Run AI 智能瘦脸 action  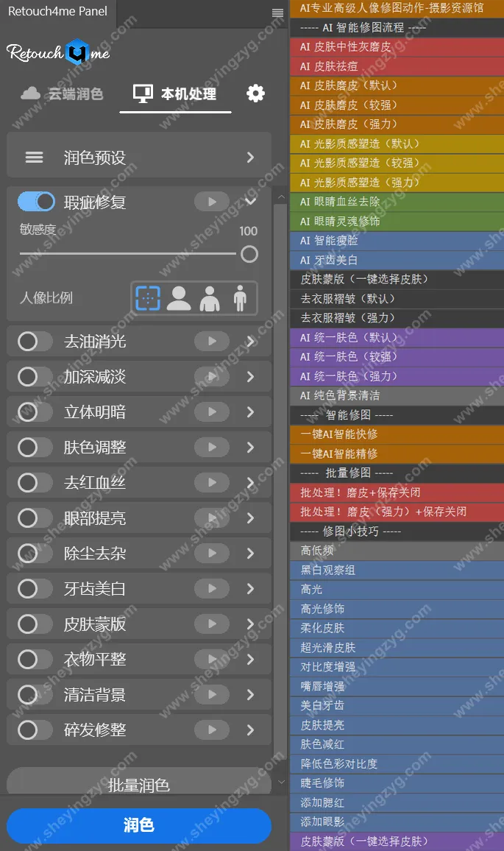(397, 241)
